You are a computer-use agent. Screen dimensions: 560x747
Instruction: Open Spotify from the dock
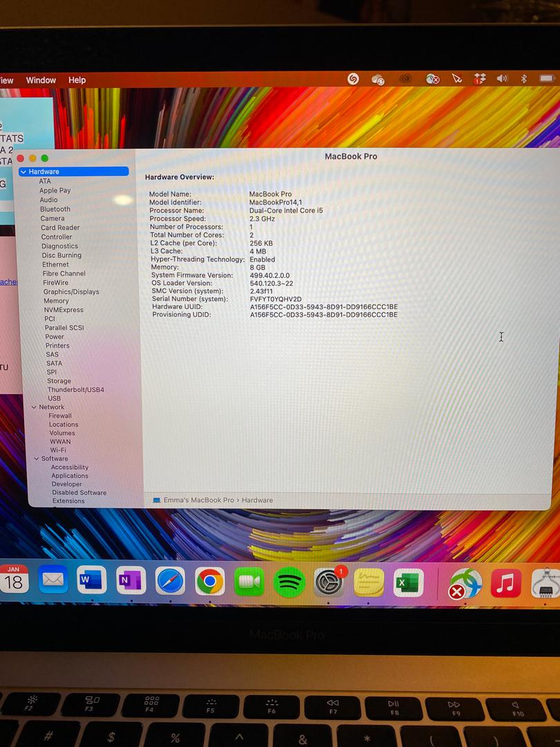pyautogui.click(x=288, y=582)
